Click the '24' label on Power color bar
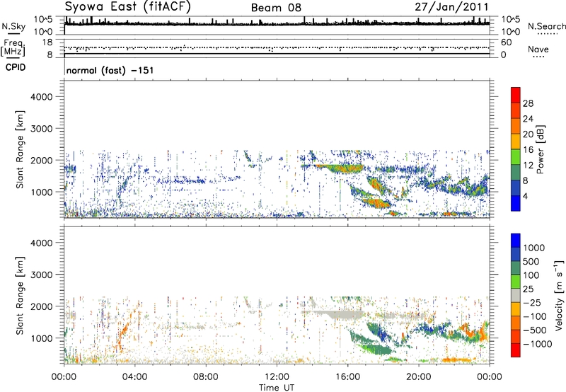566x392 pixels. pyautogui.click(x=528, y=119)
